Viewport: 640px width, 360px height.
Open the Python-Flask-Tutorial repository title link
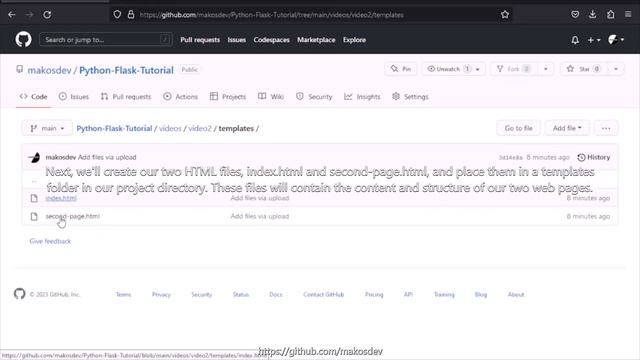click(x=126, y=70)
